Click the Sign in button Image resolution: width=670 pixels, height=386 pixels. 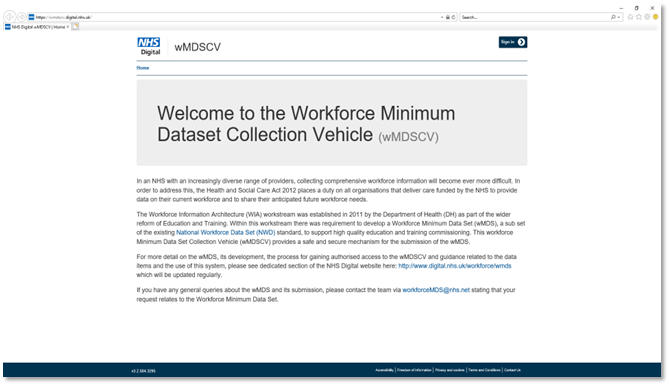513,42
